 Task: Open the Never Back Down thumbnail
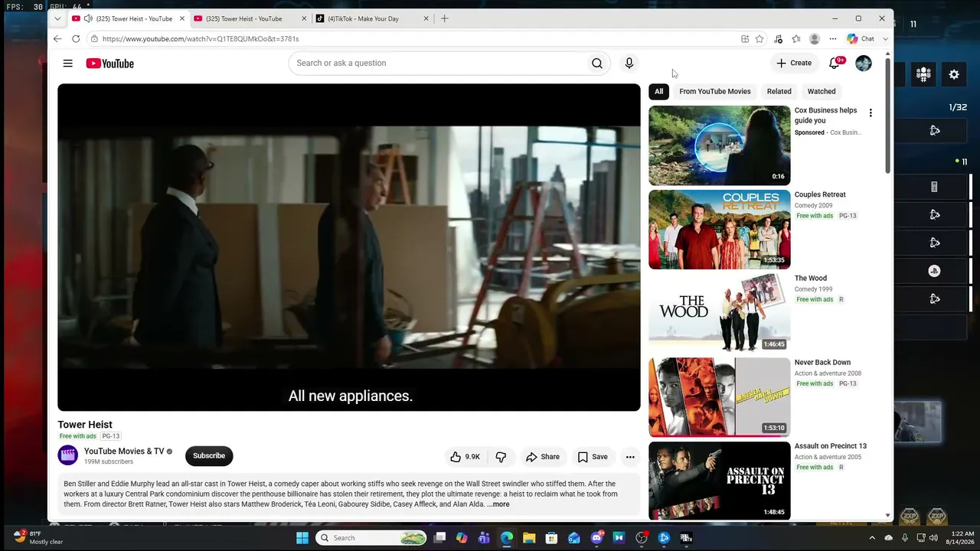click(x=720, y=397)
